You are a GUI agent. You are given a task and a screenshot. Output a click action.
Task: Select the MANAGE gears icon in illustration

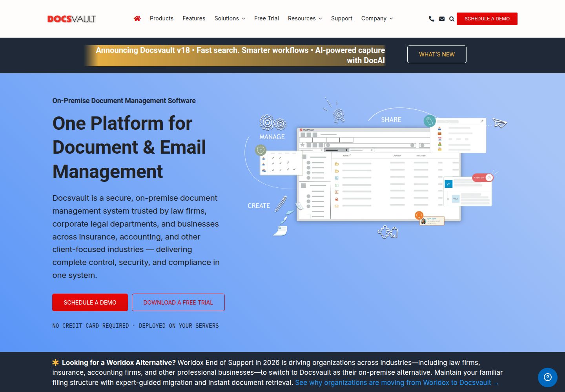point(273,123)
